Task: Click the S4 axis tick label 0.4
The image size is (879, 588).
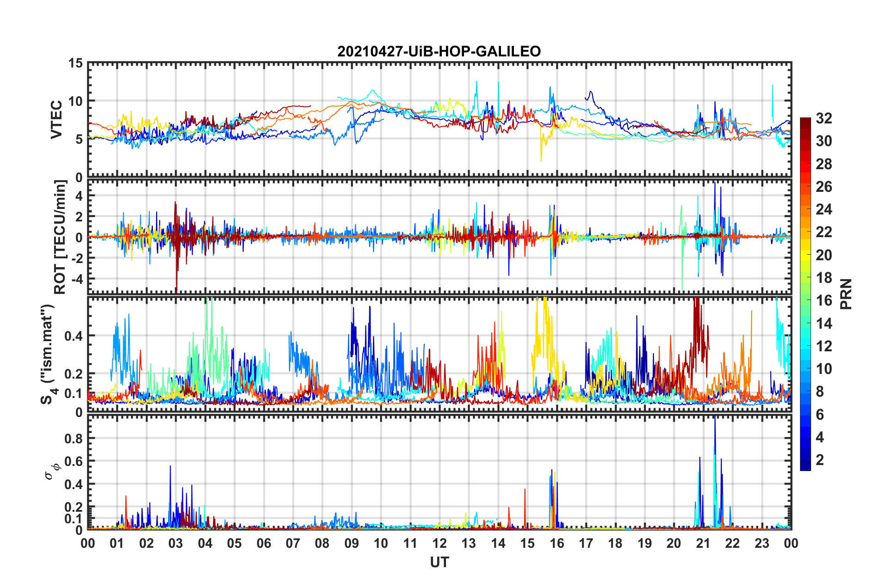Action: point(74,336)
